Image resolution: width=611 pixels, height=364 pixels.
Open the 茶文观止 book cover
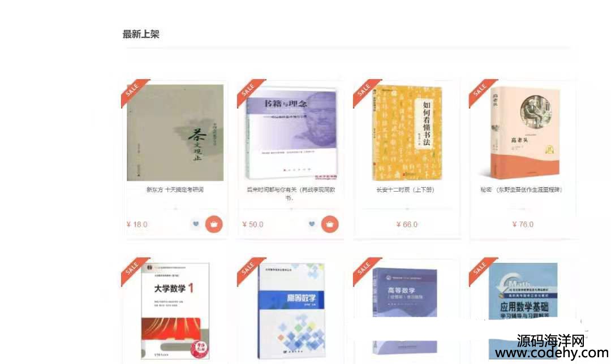point(175,133)
